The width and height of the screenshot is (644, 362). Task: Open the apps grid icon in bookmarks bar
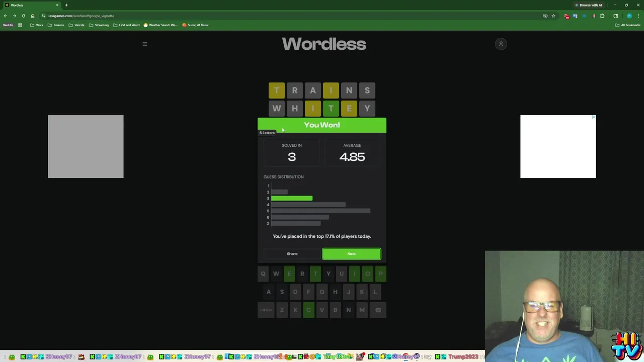click(x=20, y=25)
